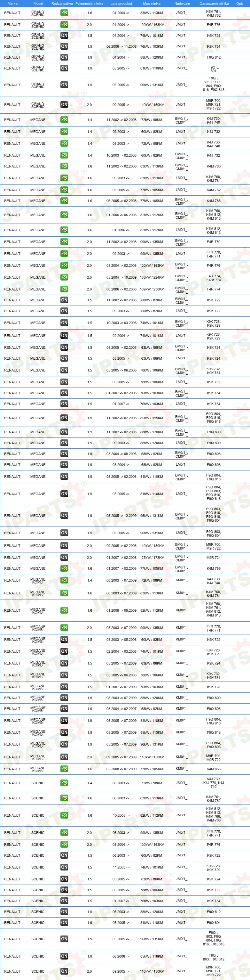Click petrol icon in Scenic K4J 770 row
This screenshot has width=250, height=980.
pyautogui.click(x=64, y=783)
